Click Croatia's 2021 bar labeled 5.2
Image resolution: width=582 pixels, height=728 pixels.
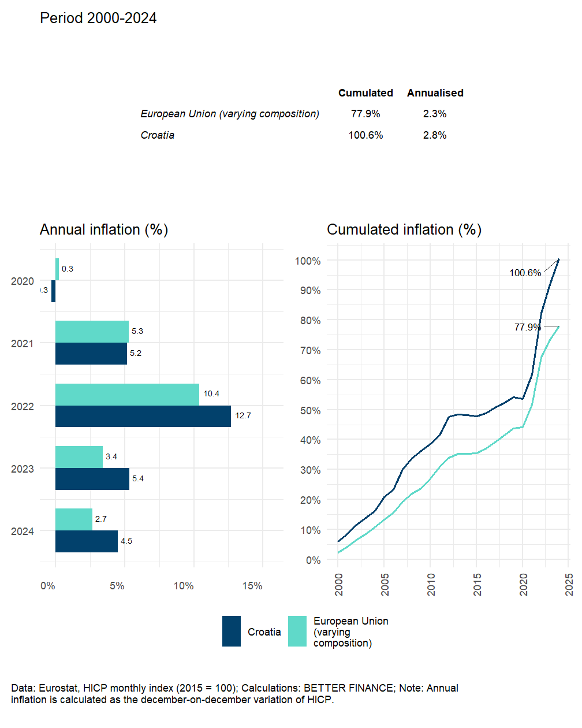coord(91,354)
